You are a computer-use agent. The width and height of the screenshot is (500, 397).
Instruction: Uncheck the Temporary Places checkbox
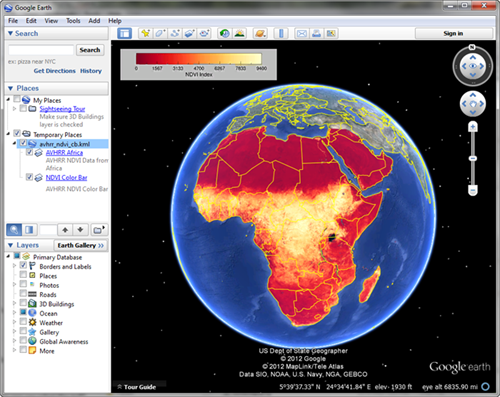[17, 133]
